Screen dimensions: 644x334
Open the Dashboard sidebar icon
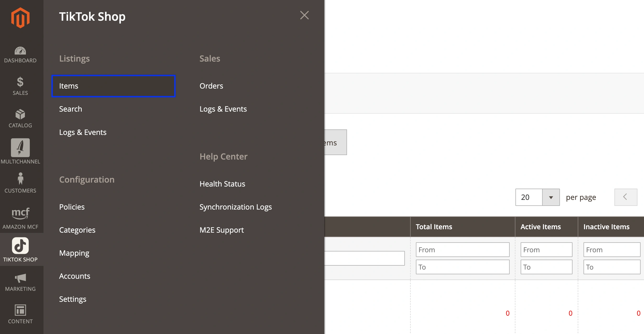coord(20,55)
